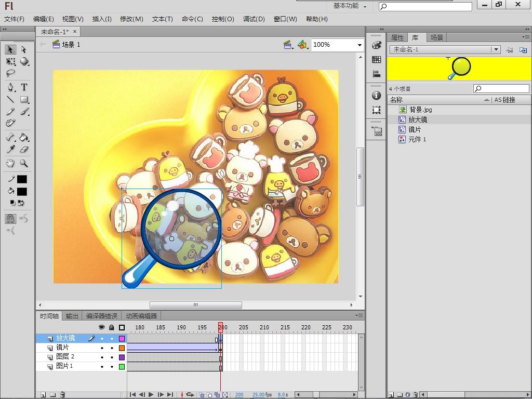Open the Color panel palette icon

click(x=376, y=45)
